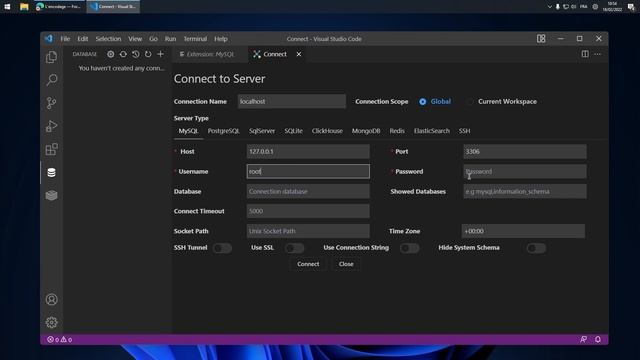Open the Manage gear icon

click(x=51, y=322)
